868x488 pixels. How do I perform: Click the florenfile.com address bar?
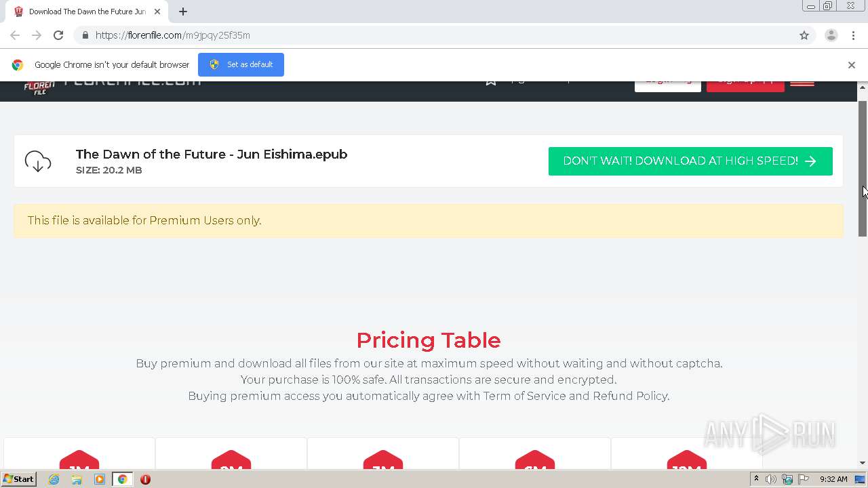click(434, 35)
